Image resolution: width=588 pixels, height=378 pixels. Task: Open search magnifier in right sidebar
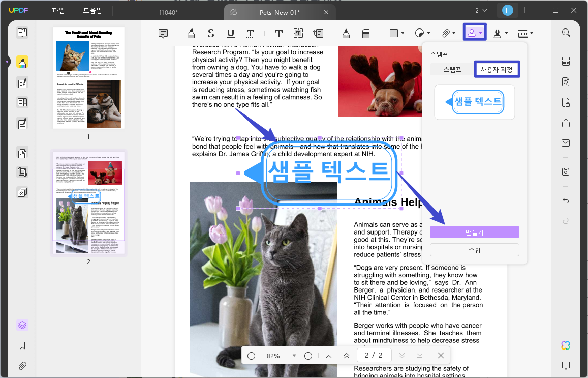tap(566, 33)
